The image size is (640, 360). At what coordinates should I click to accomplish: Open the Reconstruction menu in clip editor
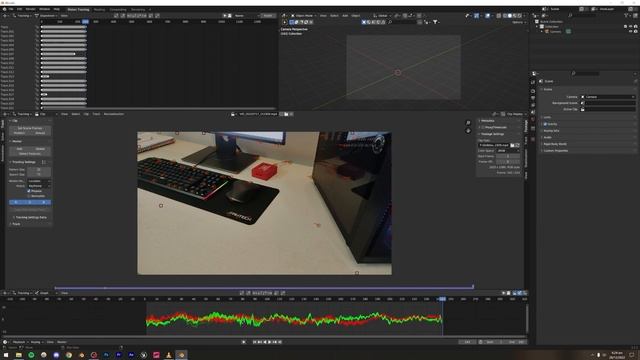[114, 114]
